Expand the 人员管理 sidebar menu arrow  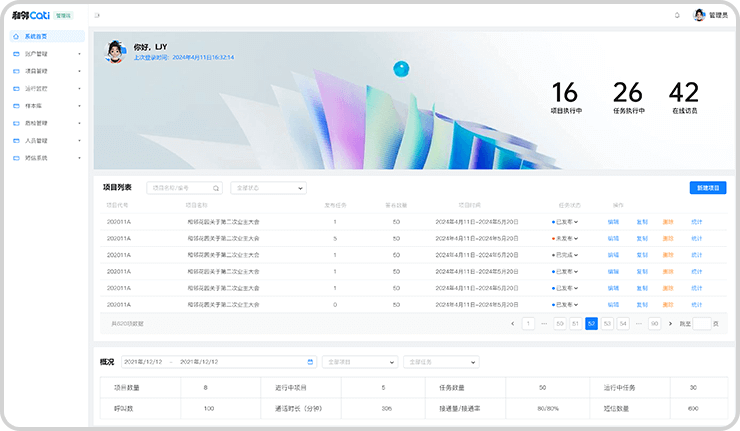[x=79, y=140]
